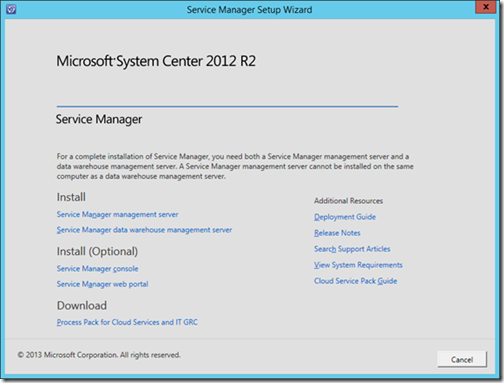Click the Microsoft System Center 2012 R2 heading
The image size is (504, 383).
pyautogui.click(x=156, y=61)
